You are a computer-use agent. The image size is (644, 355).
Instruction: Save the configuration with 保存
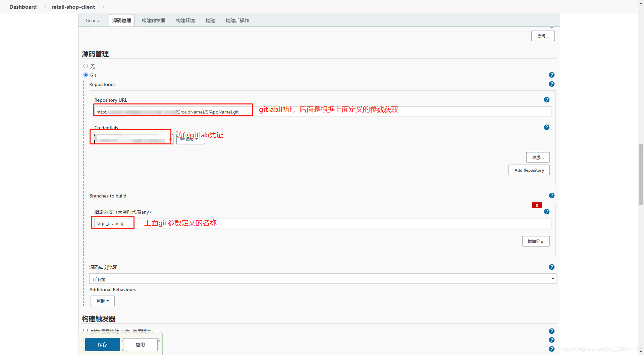click(102, 345)
